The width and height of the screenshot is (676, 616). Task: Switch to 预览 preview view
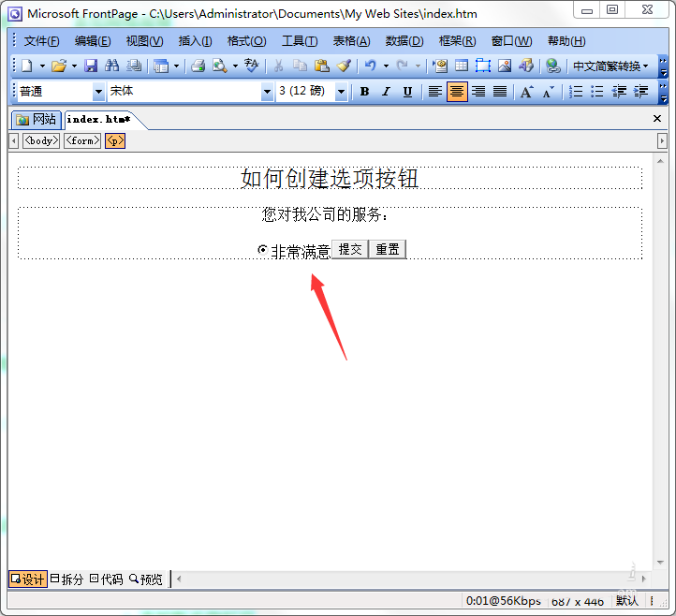point(146,579)
